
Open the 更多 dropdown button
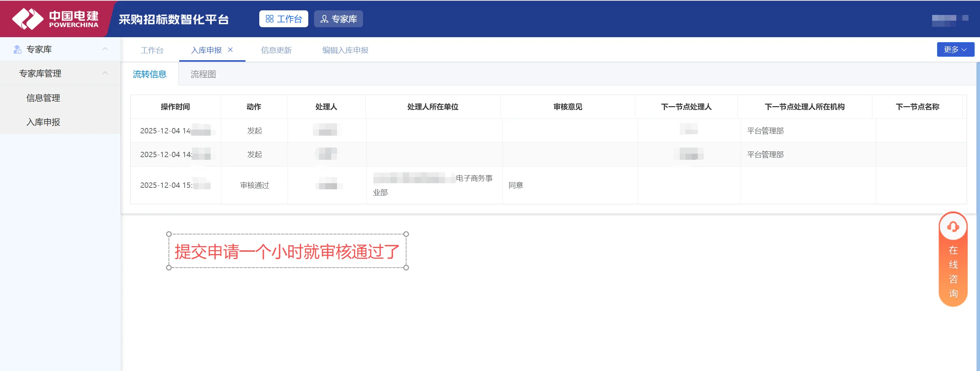pyautogui.click(x=955, y=49)
